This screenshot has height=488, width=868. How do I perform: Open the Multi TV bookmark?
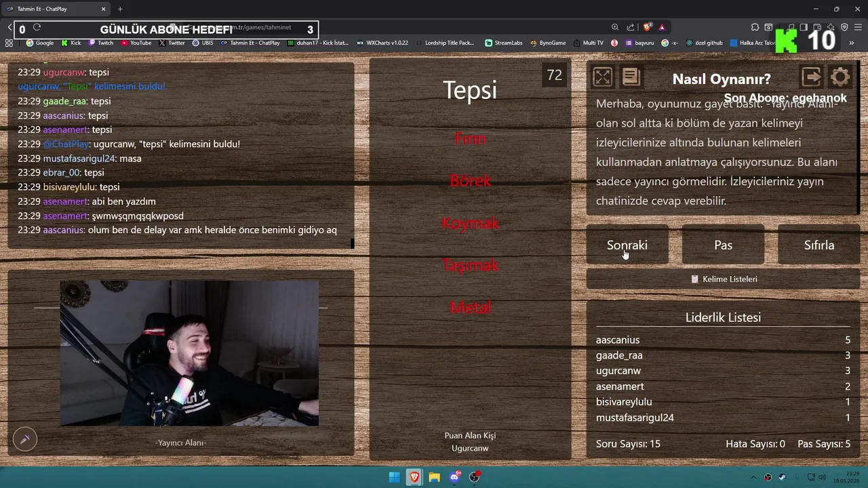point(588,43)
